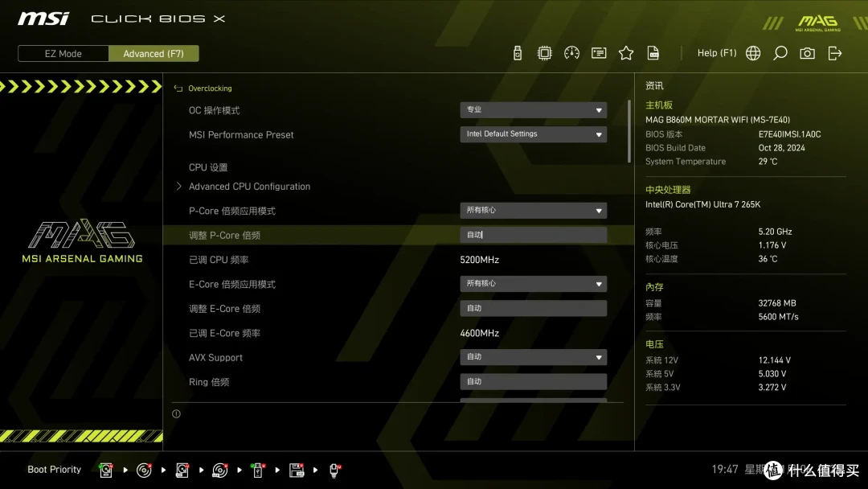
Task: Expand Advanced CPU Configuration submenu
Action: click(249, 187)
